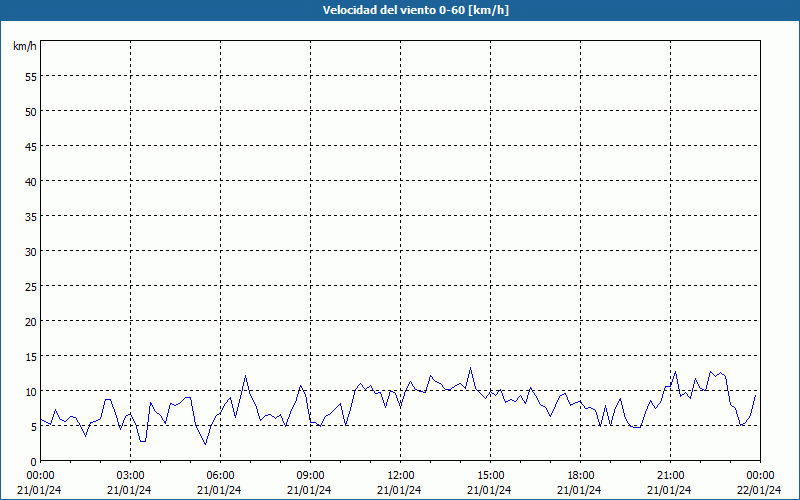800x500 pixels.
Task: Click the y-axis value 50
Action: coord(31,112)
